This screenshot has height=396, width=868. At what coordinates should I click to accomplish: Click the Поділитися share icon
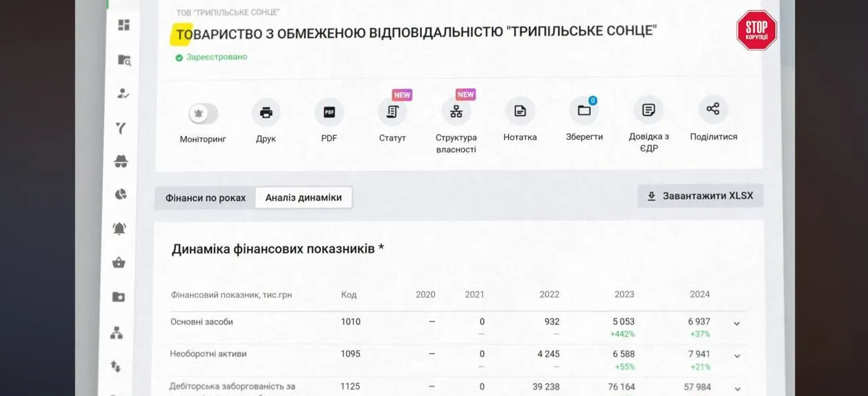(712, 110)
